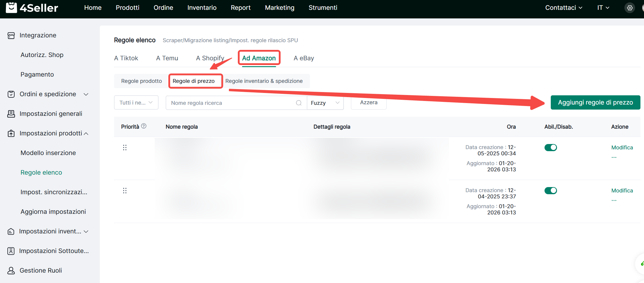Click the second row drag handle icon
The width and height of the screenshot is (644, 283).
[x=125, y=191]
